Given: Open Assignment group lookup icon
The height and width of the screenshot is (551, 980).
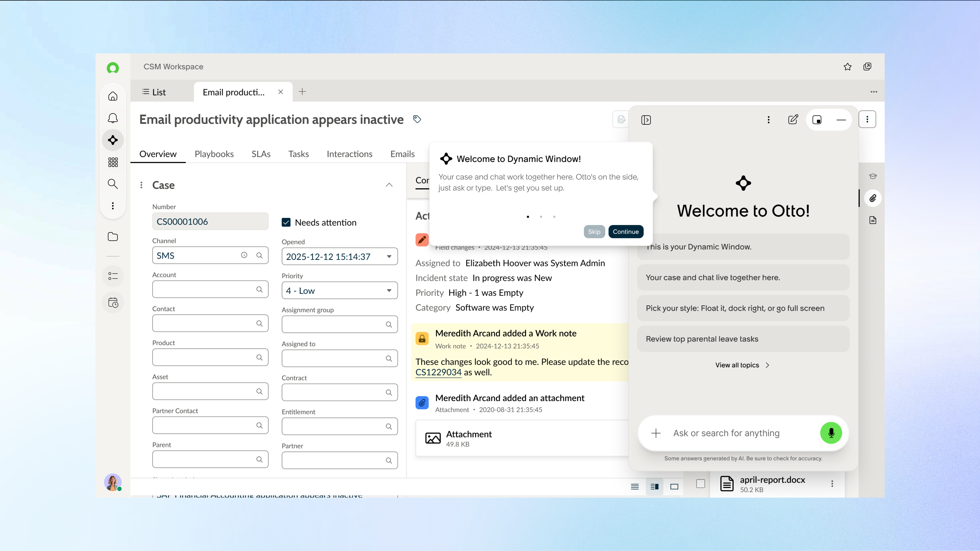Looking at the screenshot, I should tap(389, 324).
